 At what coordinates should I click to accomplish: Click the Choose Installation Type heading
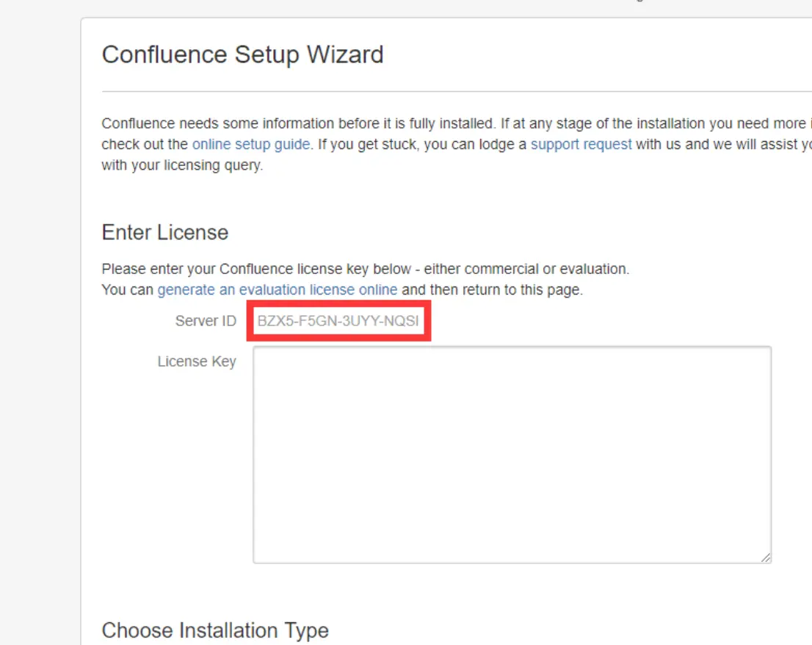tap(215, 630)
